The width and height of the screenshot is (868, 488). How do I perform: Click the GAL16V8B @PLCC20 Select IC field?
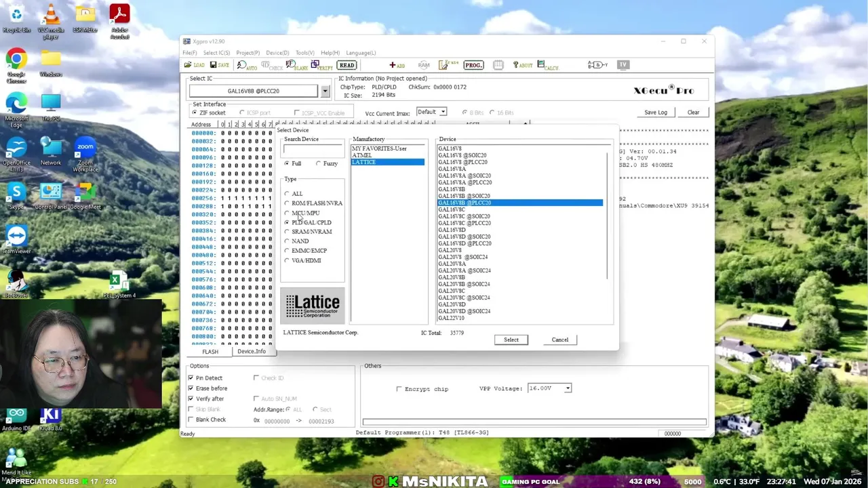[254, 91]
